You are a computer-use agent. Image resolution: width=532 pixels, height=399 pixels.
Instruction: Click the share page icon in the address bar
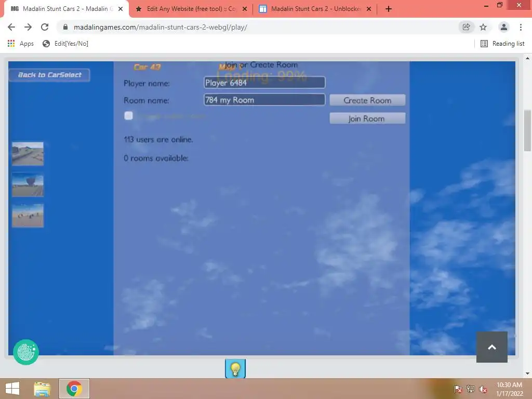466,27
